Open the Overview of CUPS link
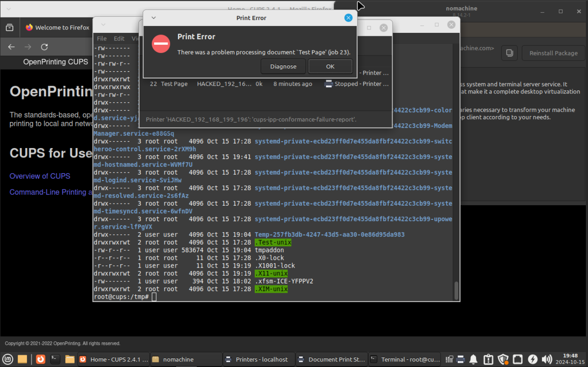This screenshot has height=367, width=588. pyautogui.click(x=40, y=176)
